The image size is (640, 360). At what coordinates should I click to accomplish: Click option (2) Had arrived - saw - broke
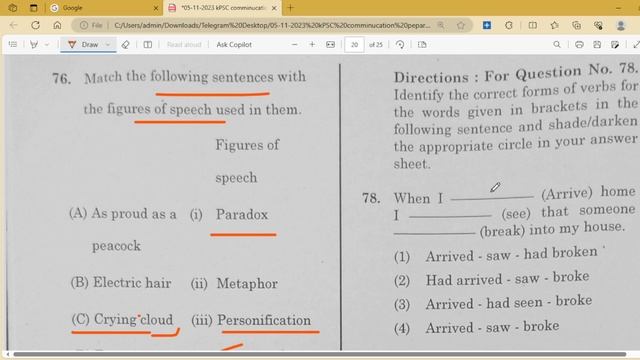pyautogui.click(x=491, y=279)
